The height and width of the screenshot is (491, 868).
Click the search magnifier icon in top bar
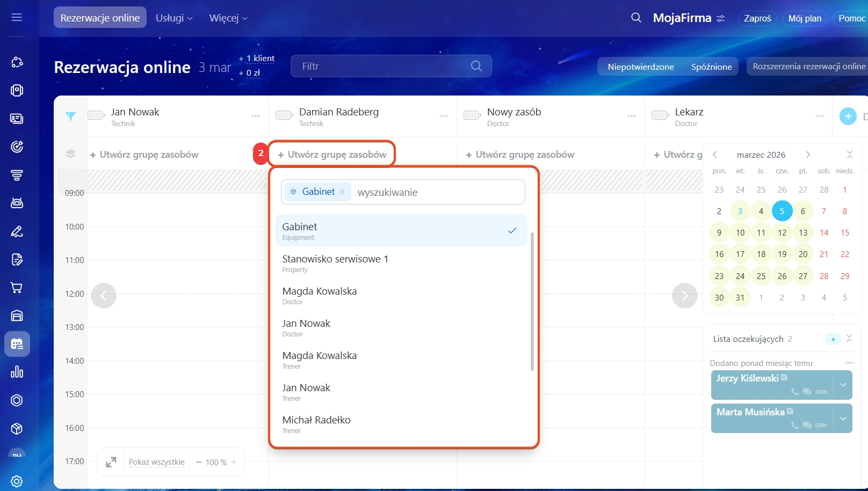pos(636,18)
